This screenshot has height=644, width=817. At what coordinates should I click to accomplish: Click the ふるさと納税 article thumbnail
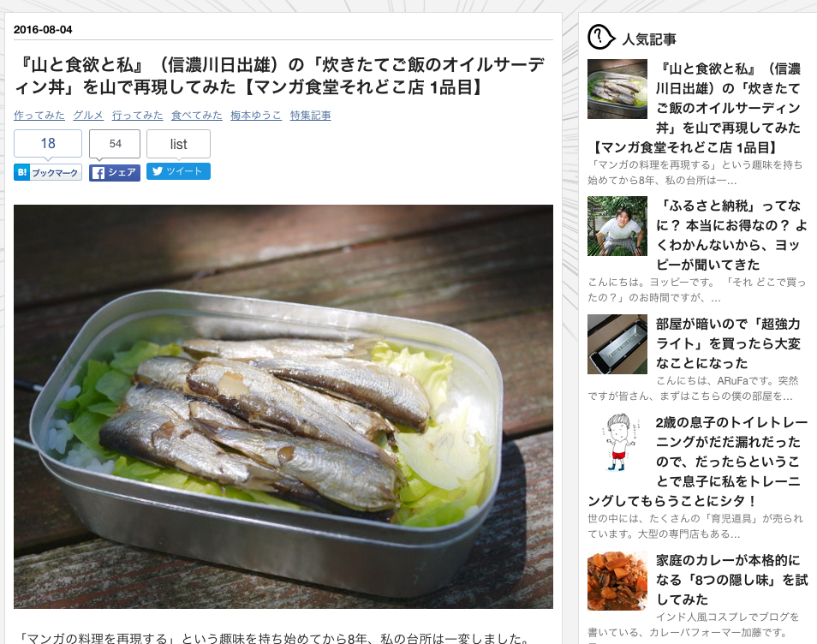pos(617,226)
